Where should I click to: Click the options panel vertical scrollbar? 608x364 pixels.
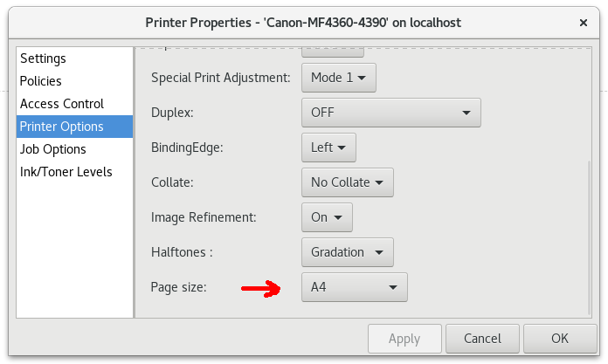[x=589, y=237]
